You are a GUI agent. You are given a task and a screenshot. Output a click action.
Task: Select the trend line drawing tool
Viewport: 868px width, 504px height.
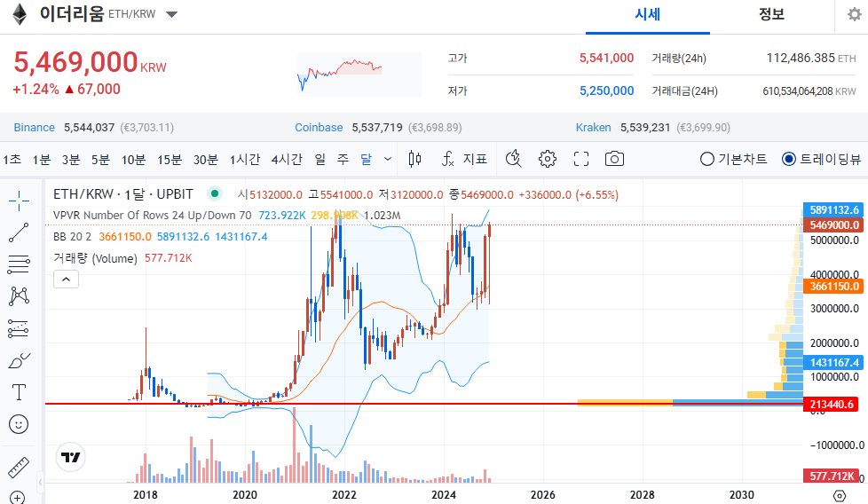pyautogui.click(x=19, y=232)
